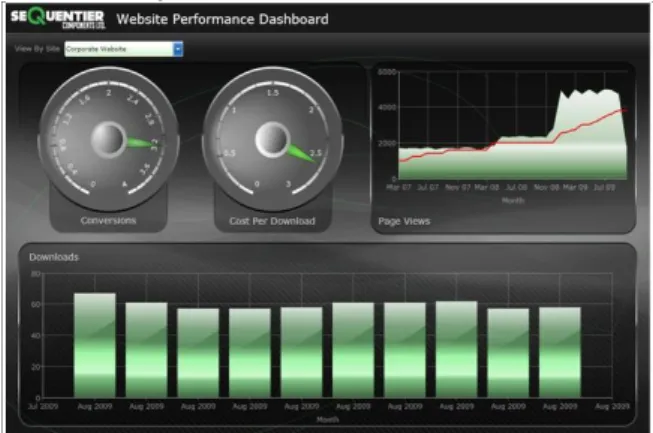
Task: Click the center hub of the Conversions gauge
Action: point(108,139)
